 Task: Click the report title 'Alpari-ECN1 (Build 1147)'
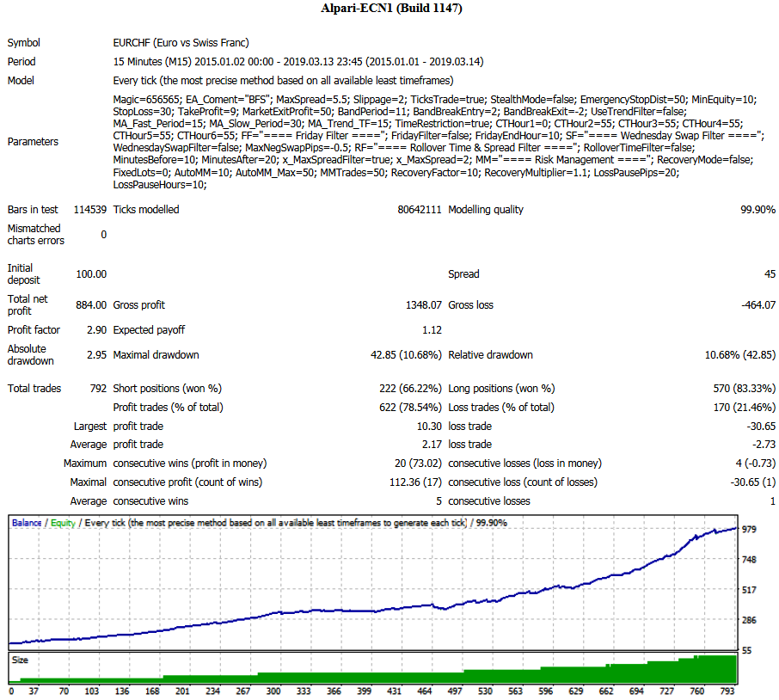click(x=391, y=9)
